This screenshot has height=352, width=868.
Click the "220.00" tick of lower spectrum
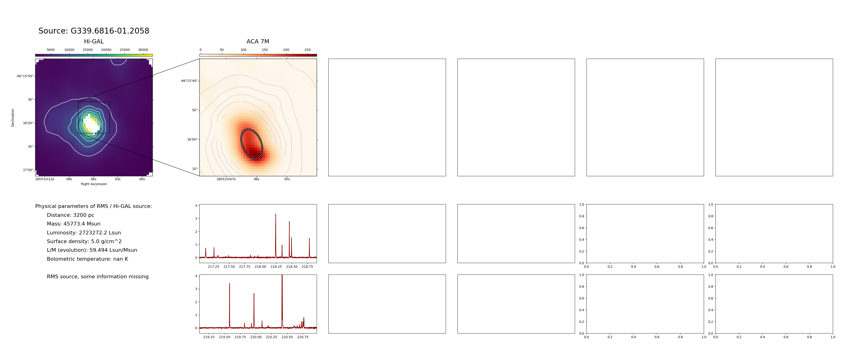pos(256,337)
